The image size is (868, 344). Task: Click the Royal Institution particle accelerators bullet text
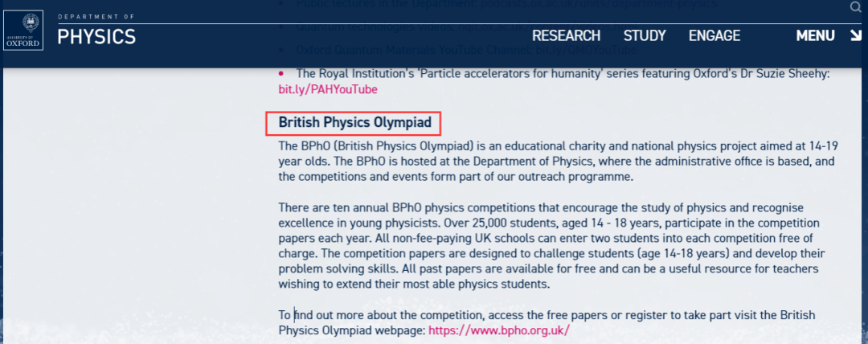click(563, 74)
